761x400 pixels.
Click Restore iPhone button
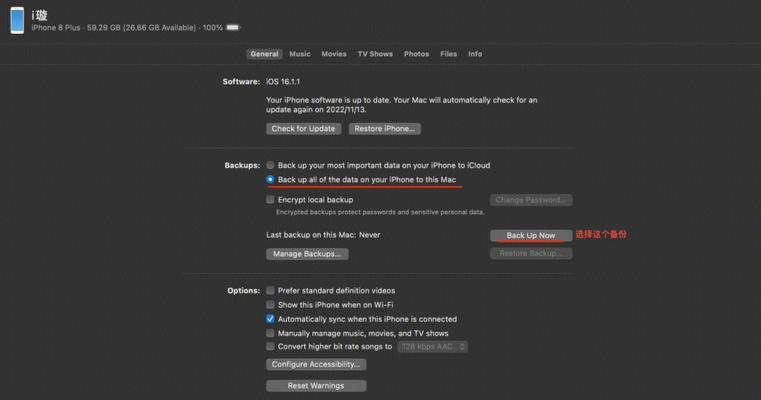pyautogui.click(x=384, y=129)
